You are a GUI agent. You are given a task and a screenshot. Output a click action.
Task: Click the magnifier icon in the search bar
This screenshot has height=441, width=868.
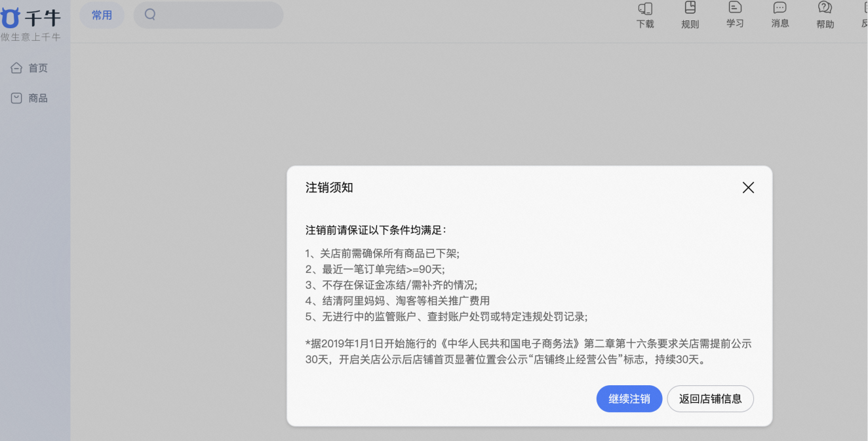pyautogui.click(x=151, y=13)
